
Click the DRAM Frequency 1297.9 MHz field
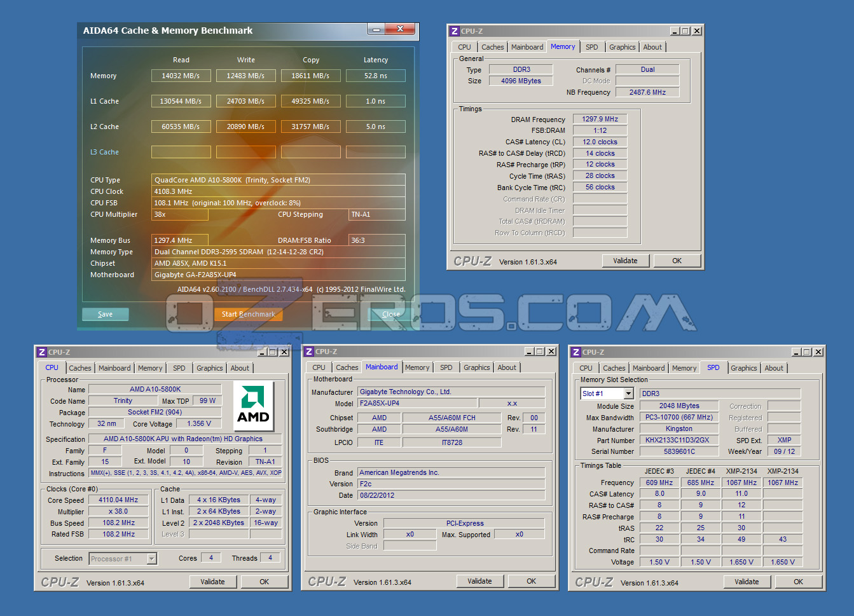click(x=600, y=119)
